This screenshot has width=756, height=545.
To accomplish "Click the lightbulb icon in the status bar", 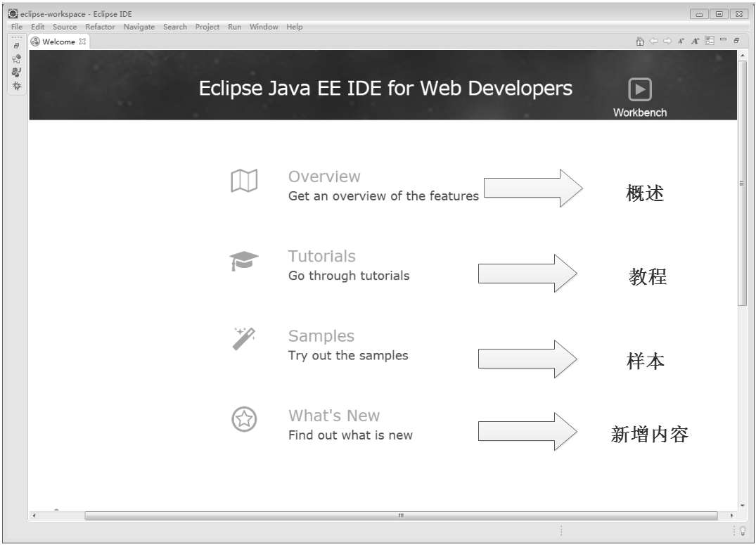I will (743, 531).
